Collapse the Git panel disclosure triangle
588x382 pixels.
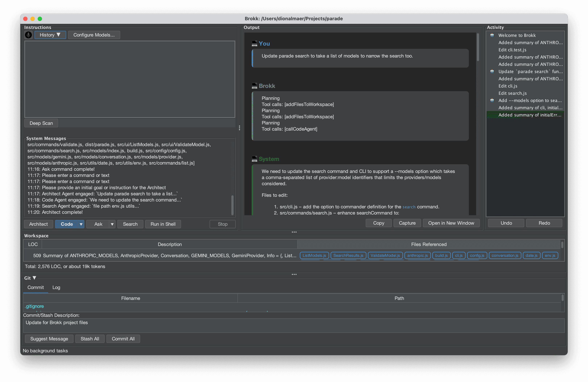point(34,278)
